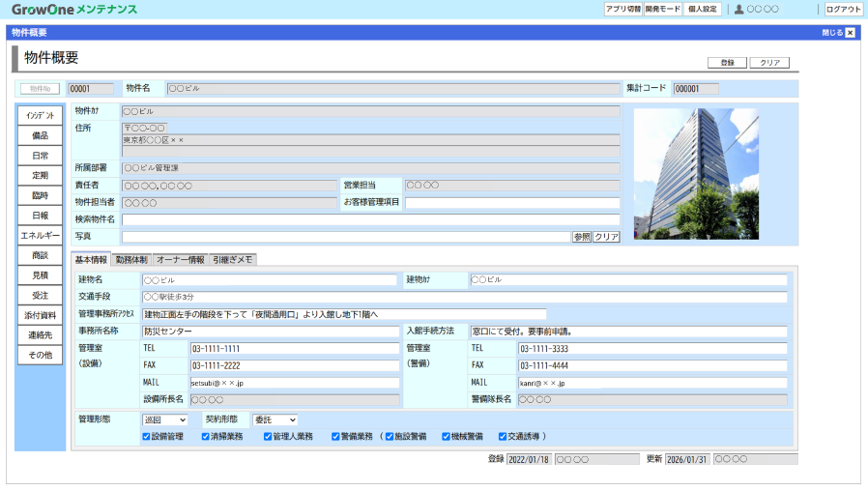
Task: Toggle the 設備管理 checkbox
Action: tap(146, 436)
